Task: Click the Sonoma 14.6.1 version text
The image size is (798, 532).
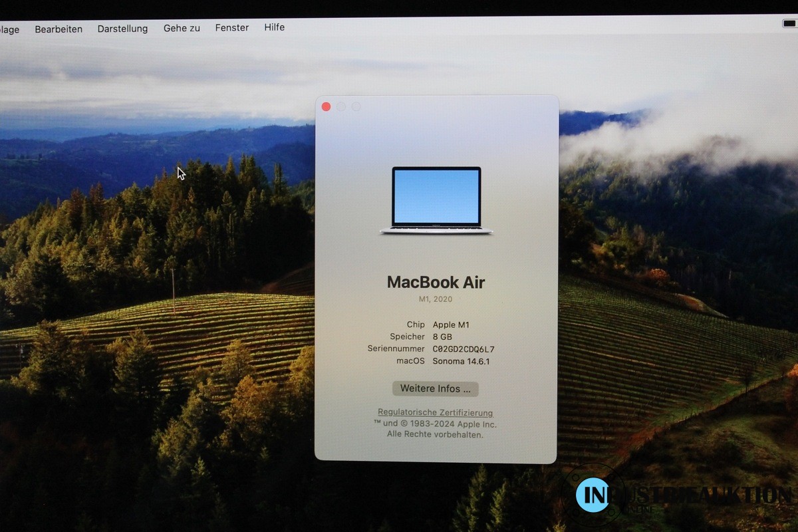Action: tap(461, 362)
